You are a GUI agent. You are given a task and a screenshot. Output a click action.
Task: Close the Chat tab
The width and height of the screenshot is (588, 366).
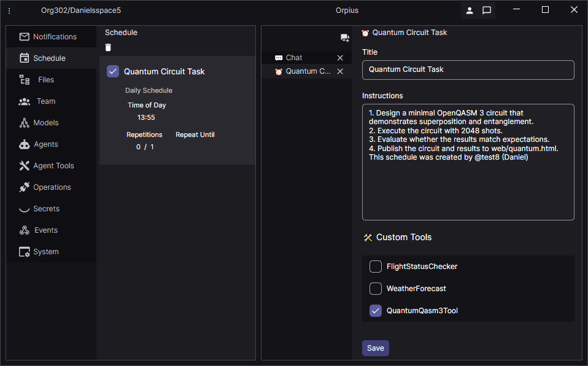[340, 58]
